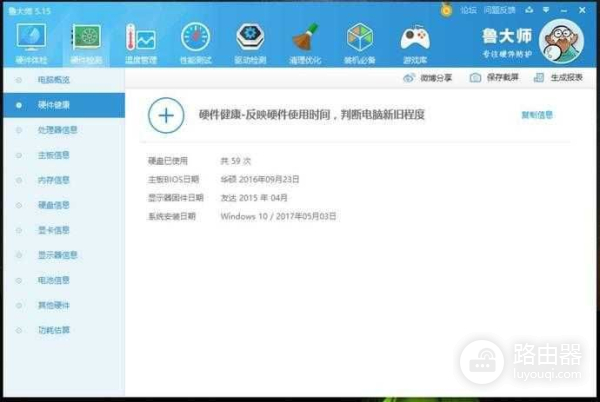
Task: Click the 鲁大师 mascot avatar
Action: (x=566, y=41)
